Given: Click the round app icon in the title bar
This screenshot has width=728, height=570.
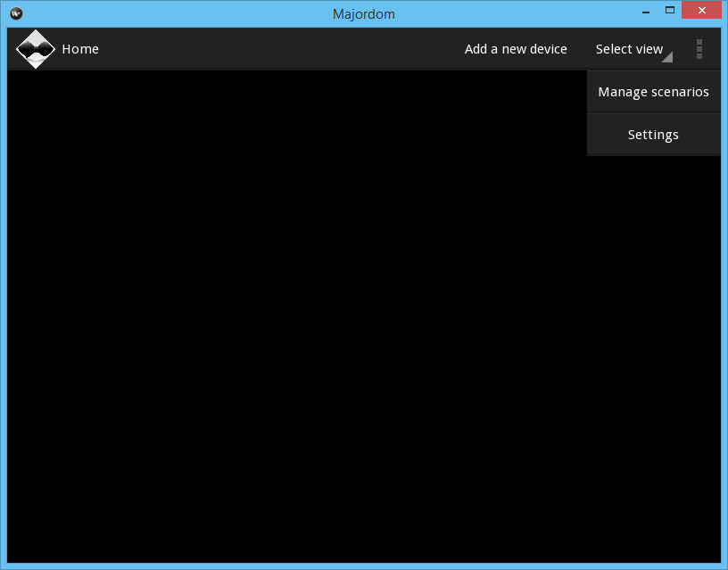Looking at the screenshot, I should (14, 13).
